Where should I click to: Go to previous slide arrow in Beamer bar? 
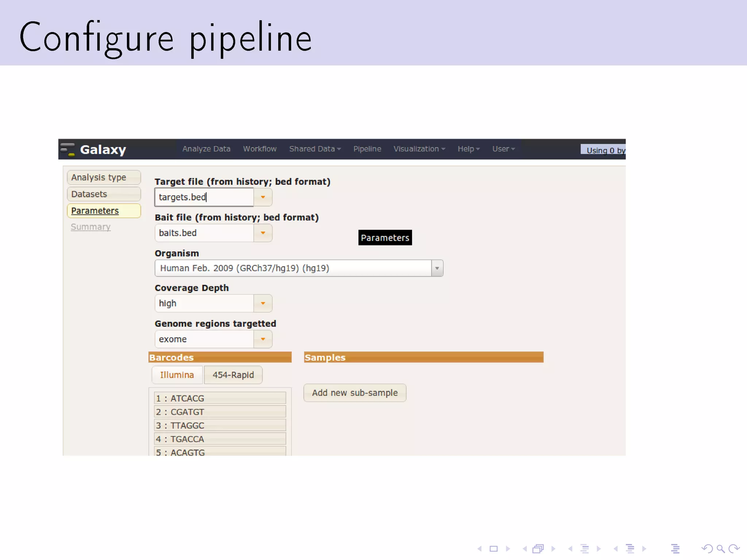click(x=480, y=549)
